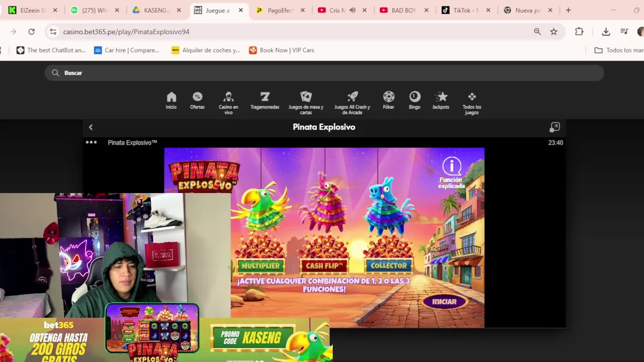
Task: Go forward in browser history
Action: (13, 32)
